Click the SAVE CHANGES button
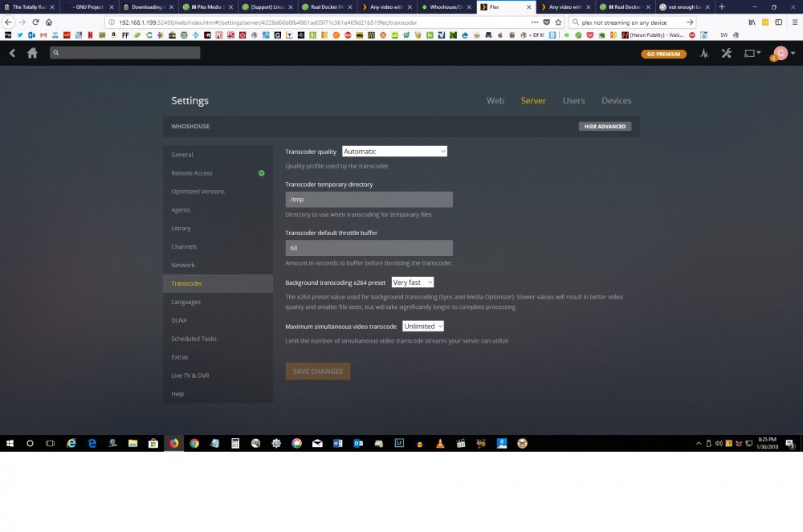Viewport: 803px width, 532px height. 317,372
